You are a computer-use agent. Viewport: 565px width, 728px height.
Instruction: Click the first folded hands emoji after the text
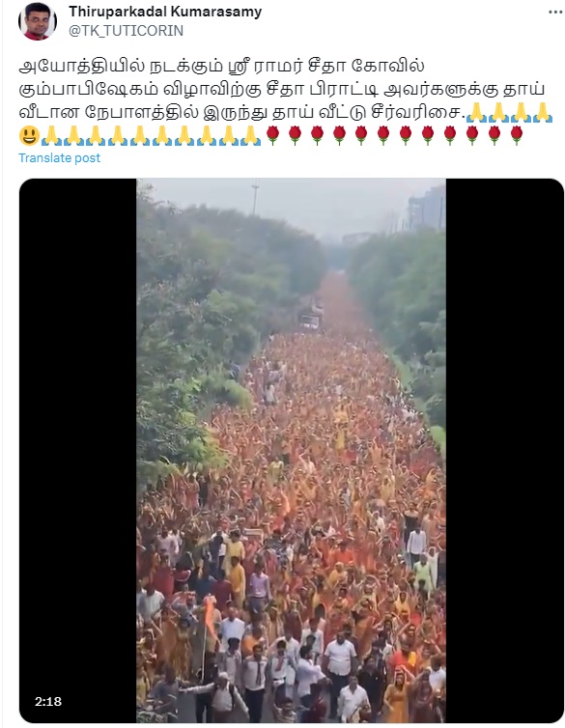coord(476,113)
